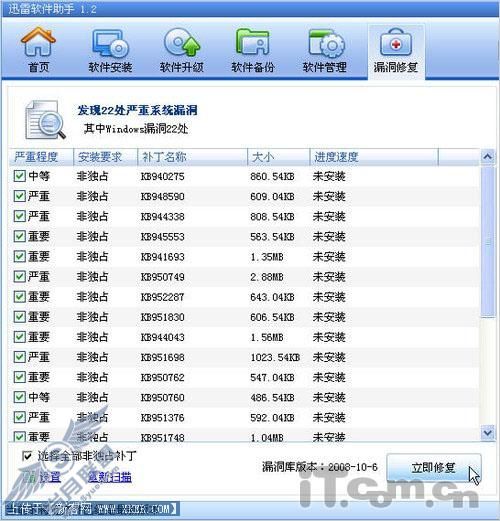The height and width of the screenshot is (521, 500).
Task: Toggle the KB945553 patch checkbox
Action: (20, 236)
